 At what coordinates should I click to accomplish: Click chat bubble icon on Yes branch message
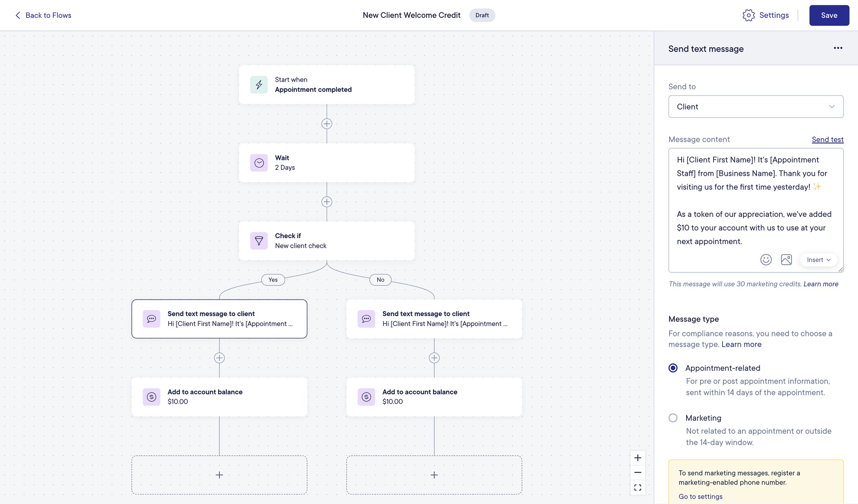152,319
